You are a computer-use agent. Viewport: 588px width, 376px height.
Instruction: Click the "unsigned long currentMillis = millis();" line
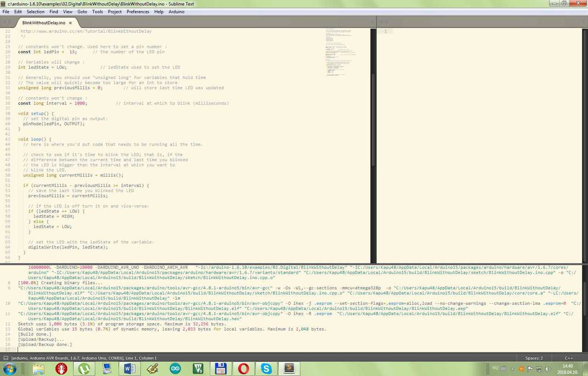[73, 175]
